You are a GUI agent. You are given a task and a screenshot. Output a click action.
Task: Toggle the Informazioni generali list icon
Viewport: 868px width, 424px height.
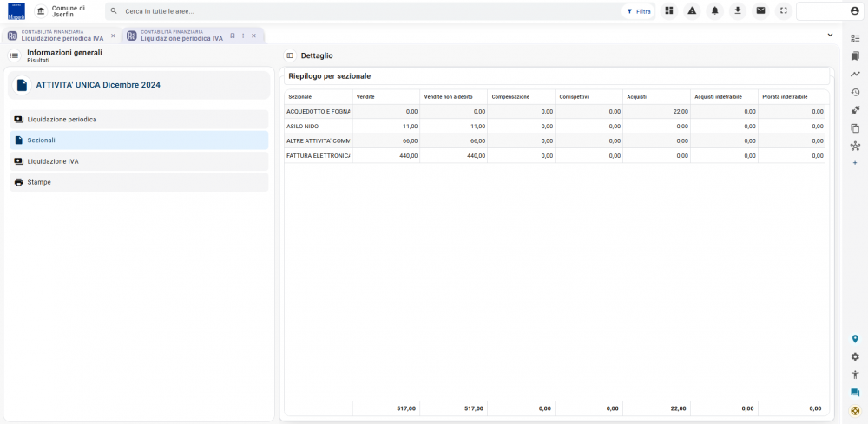click(x=15, y=55)
